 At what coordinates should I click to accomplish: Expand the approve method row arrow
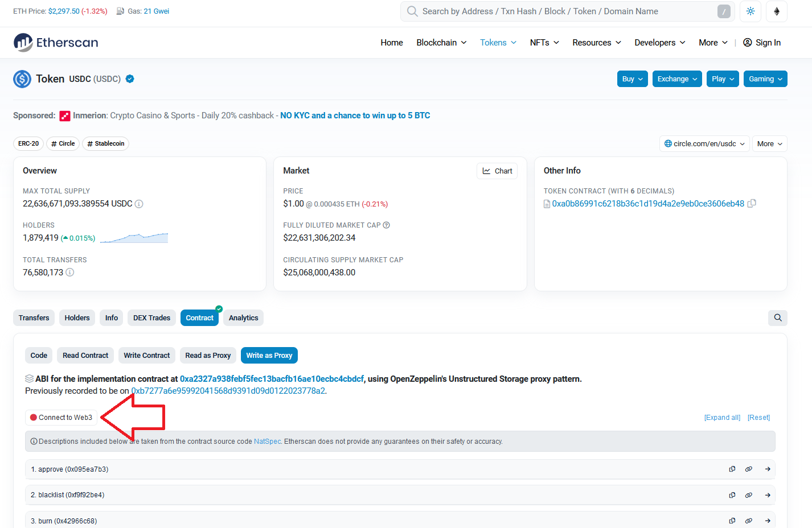click(x=768, y=469)
